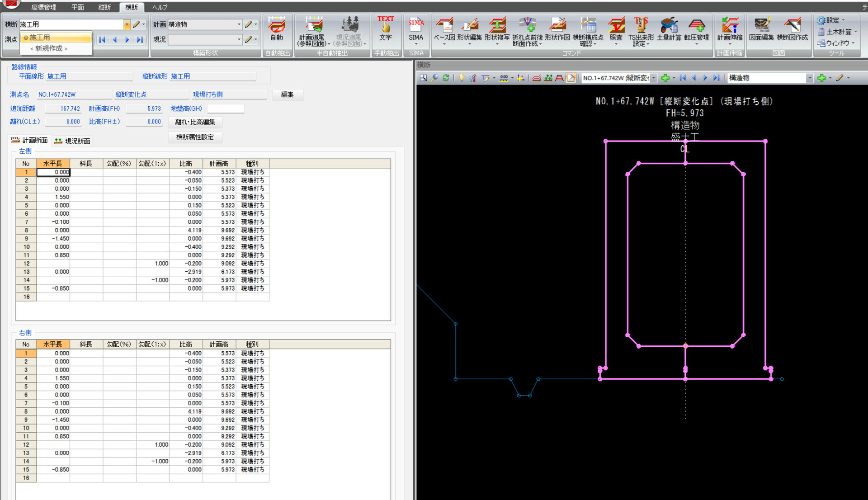
Task: Go to next station with right arrow
Action: [127, 40]
